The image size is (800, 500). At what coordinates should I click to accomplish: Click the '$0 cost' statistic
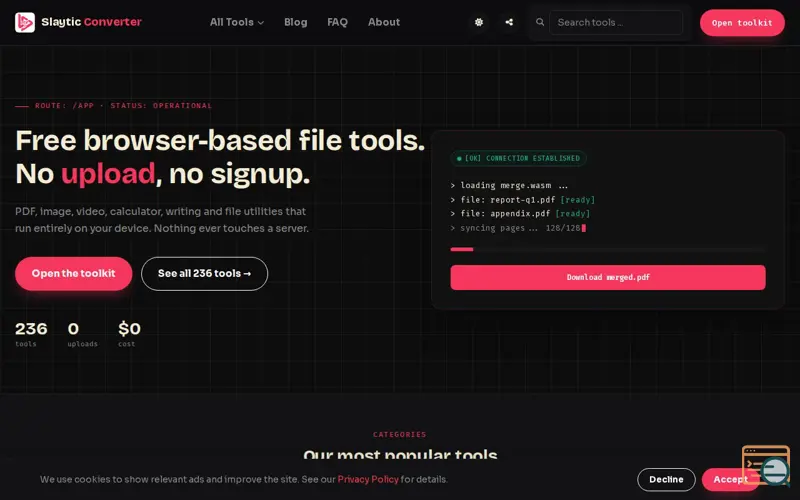[x=129, y=334]
